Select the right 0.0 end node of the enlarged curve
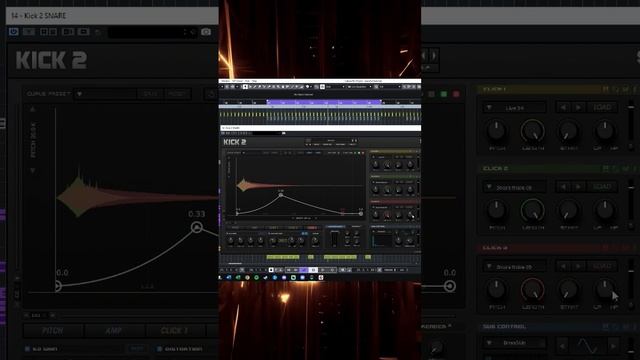The height and width of the screenshot is (360, 640). coord(449,286)
